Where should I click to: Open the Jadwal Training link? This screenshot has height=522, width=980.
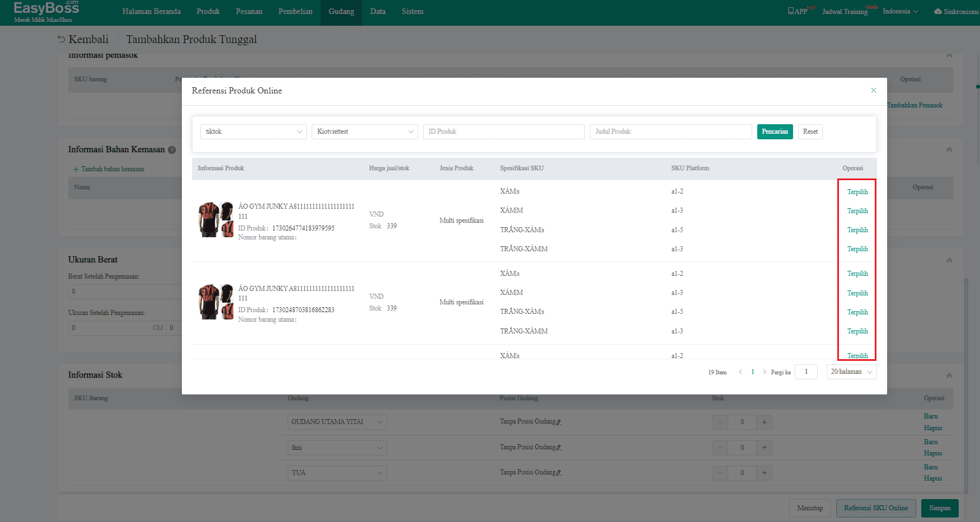click(845, 12)
